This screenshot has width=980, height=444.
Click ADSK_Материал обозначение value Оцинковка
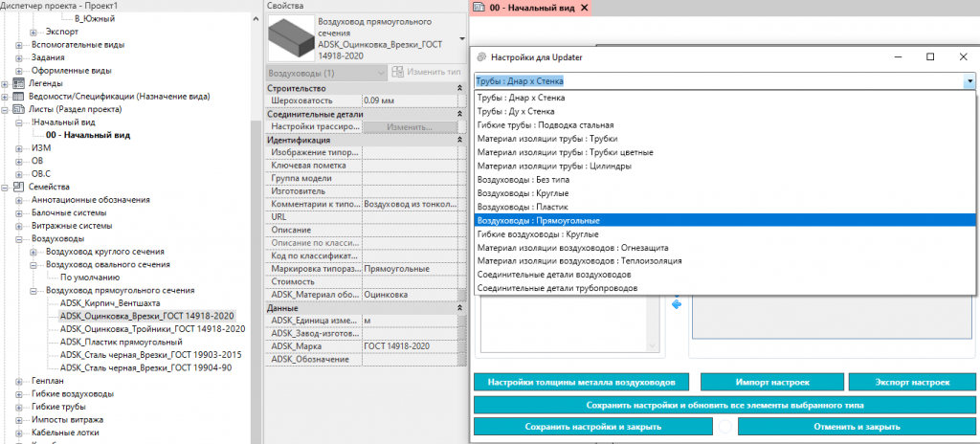pyautogui.click(x=410, y=295)
